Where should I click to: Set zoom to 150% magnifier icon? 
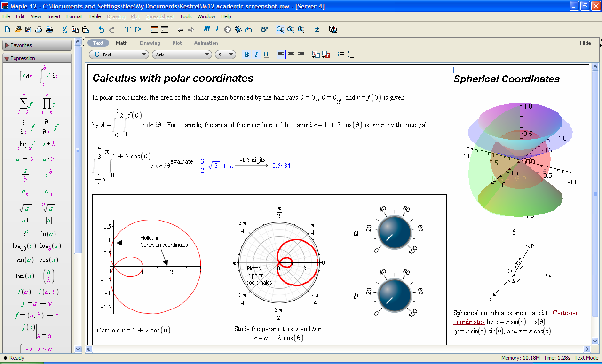pos(291,30)
